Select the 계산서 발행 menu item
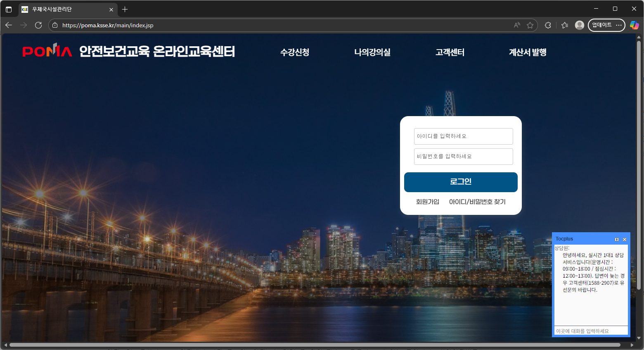644x350 pixels. [x=528, y=52]
